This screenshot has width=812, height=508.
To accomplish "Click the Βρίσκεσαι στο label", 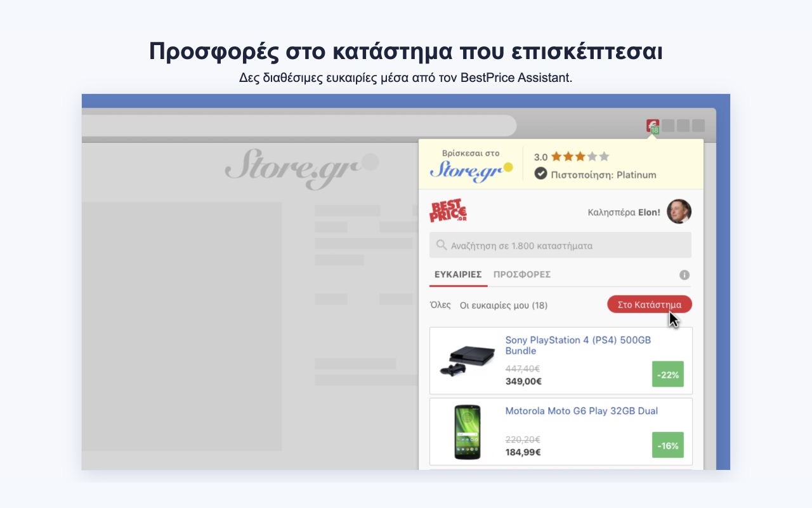I will click(x=471, y=153).
